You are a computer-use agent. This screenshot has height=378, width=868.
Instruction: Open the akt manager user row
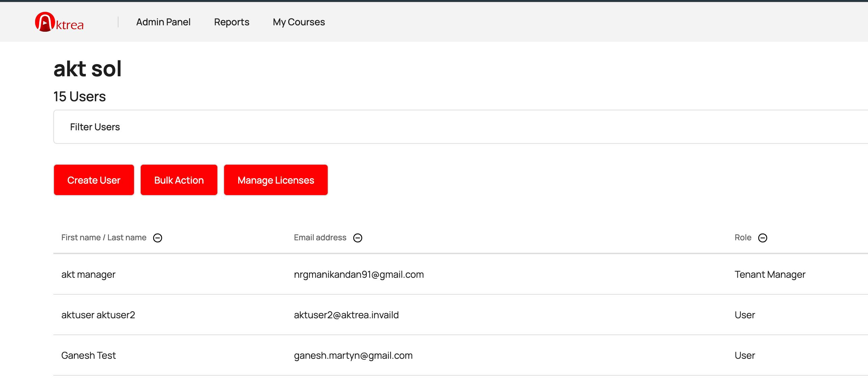pyautogui.click(x=88, y=274)
